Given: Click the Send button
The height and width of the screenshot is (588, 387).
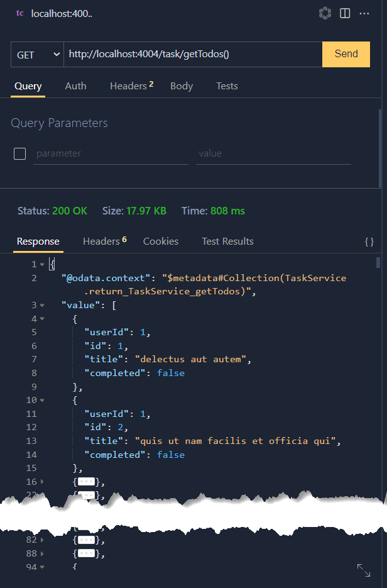Looking at the screenshot, I should point(346,54).
